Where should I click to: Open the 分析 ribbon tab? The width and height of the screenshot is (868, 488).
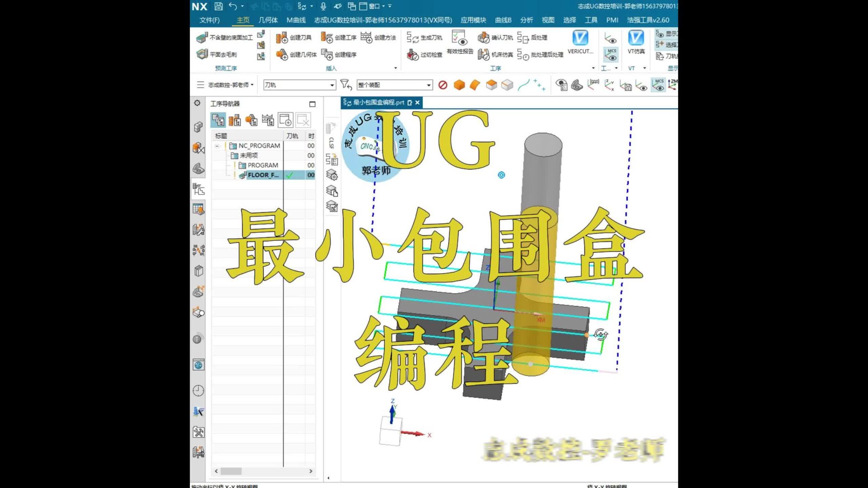[527, 20]
